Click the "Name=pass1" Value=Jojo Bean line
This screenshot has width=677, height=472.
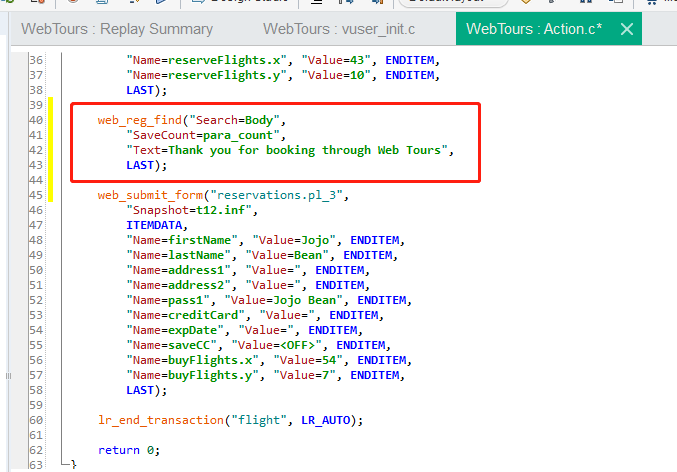(269, 300)
